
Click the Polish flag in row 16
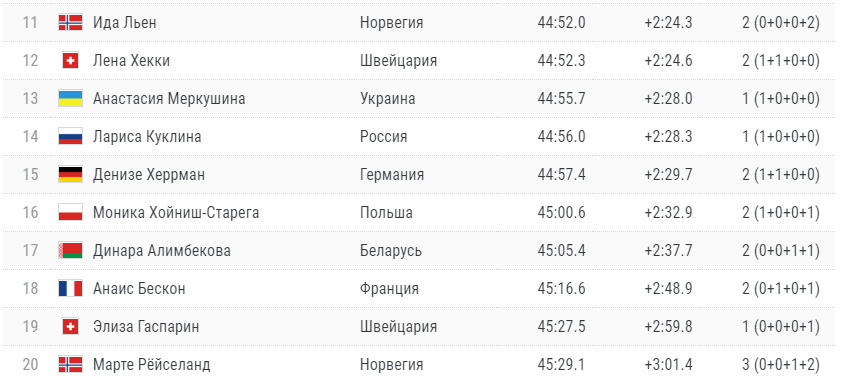(x=70, y=212)
